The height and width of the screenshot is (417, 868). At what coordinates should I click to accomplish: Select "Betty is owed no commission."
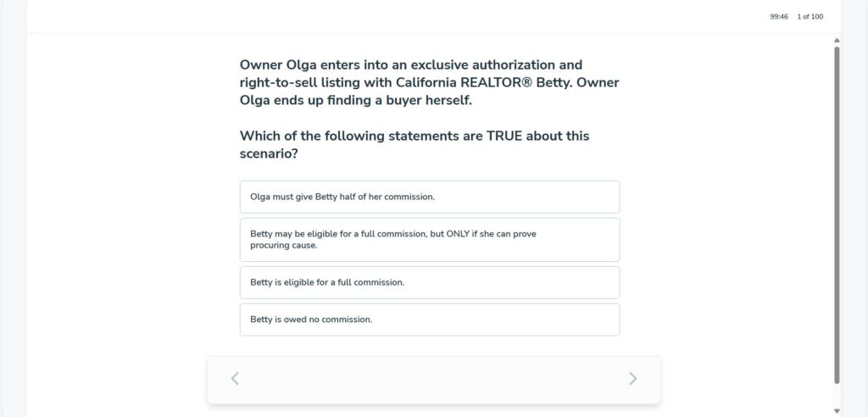[x=429, y=320]
